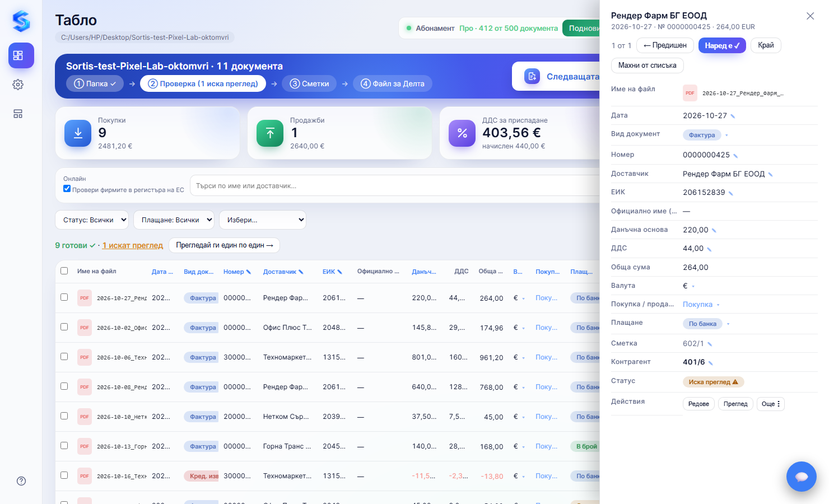Click the Sortis logo in the sidebar
The width and height of the screenshot is (829, 504).
pos(21,21)
